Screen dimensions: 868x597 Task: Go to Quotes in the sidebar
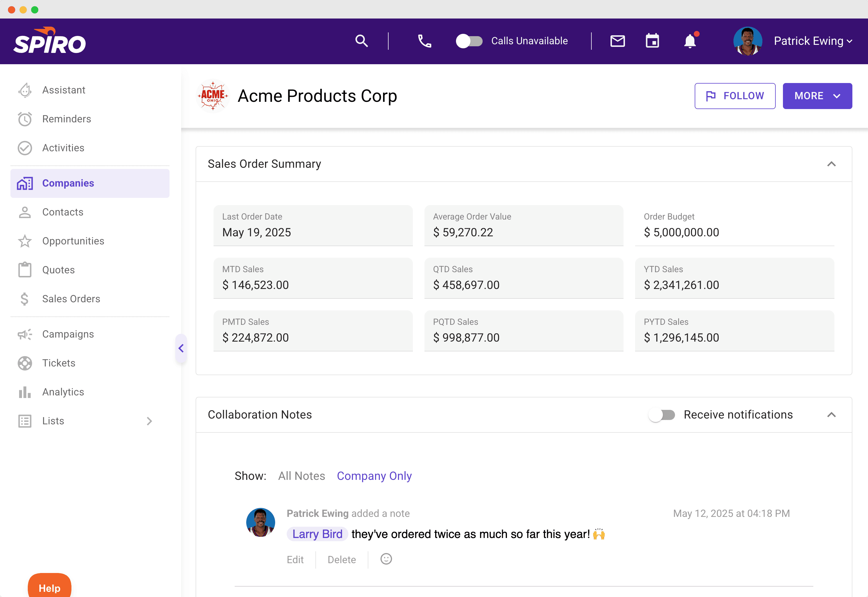tap(90, 270)
